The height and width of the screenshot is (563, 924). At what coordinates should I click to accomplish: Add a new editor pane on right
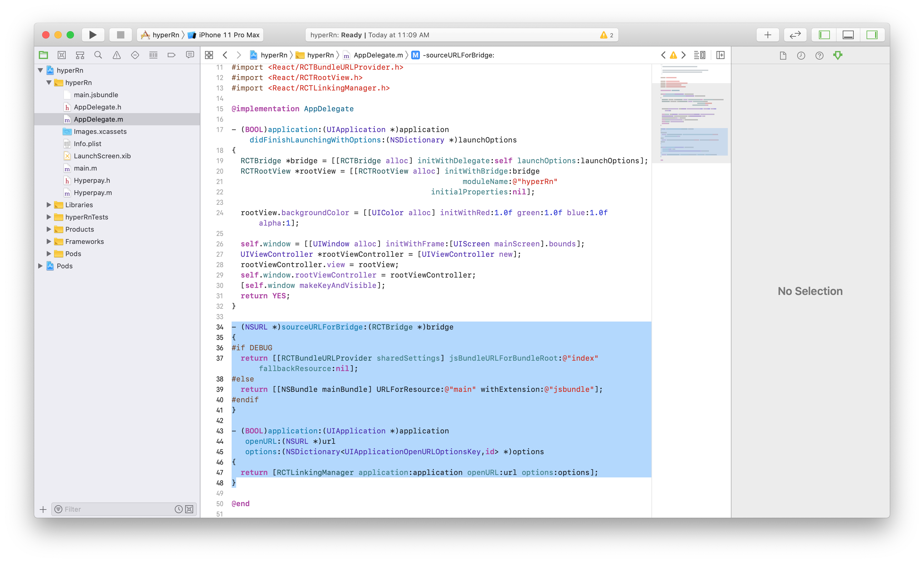tap(721, 55)
